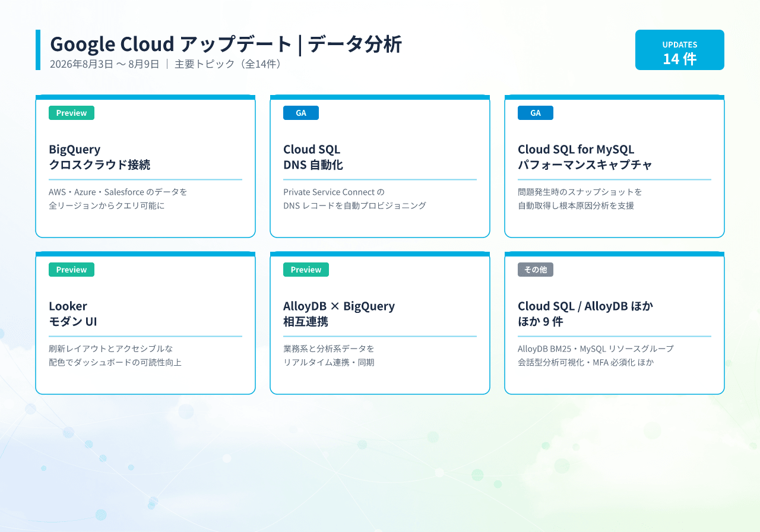Click the Private Service Connect description

pyautogui.click(x=355, y=199)
